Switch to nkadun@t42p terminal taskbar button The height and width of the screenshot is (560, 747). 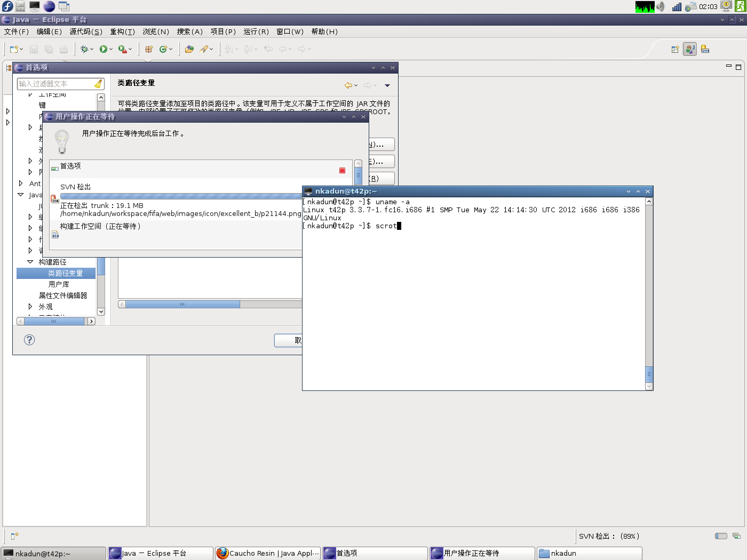point(53,554)
